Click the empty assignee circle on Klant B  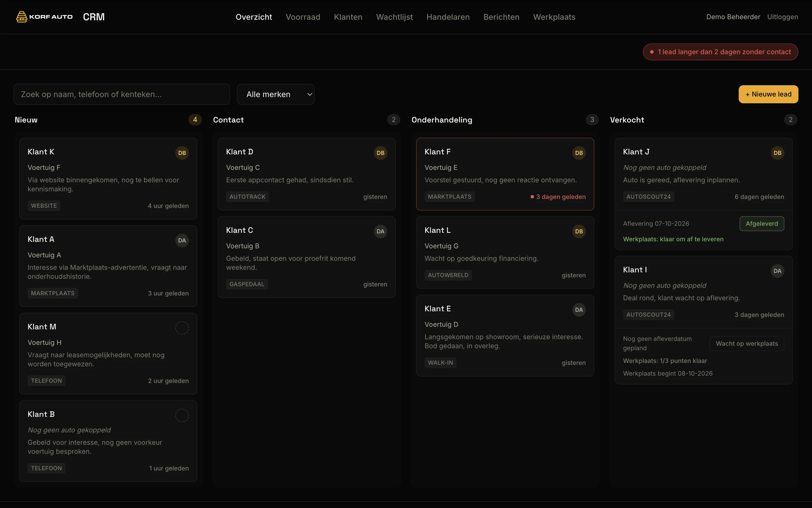tap(182, 415)
